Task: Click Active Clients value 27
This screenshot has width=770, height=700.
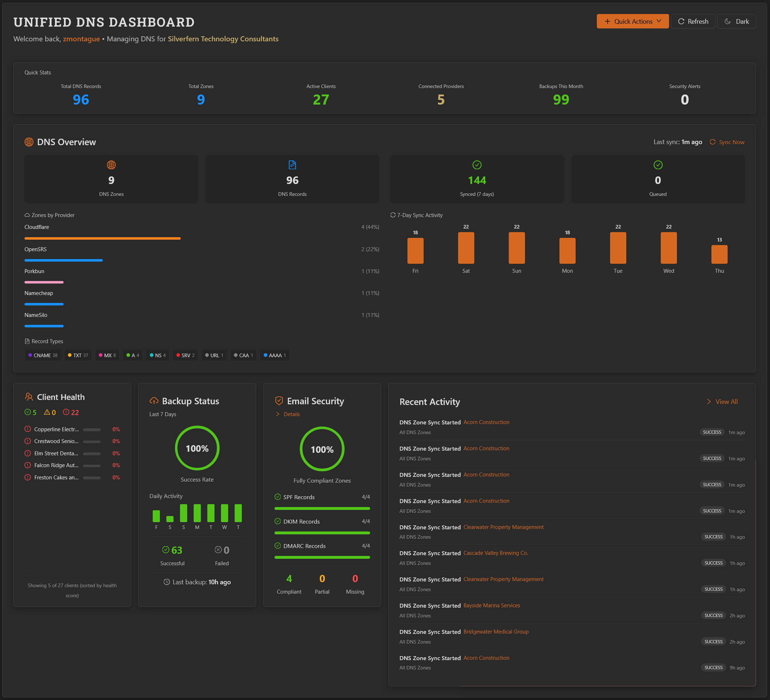Action: (x=321, y=100)
